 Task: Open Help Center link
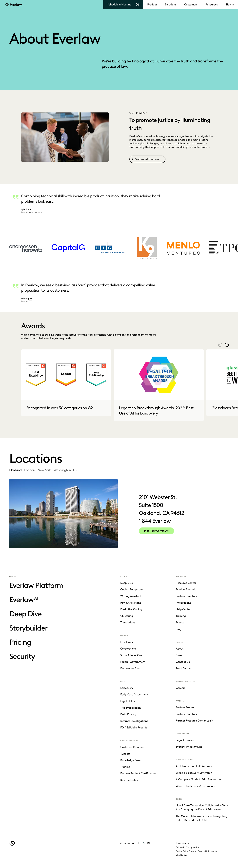click(x=183, y=609)
